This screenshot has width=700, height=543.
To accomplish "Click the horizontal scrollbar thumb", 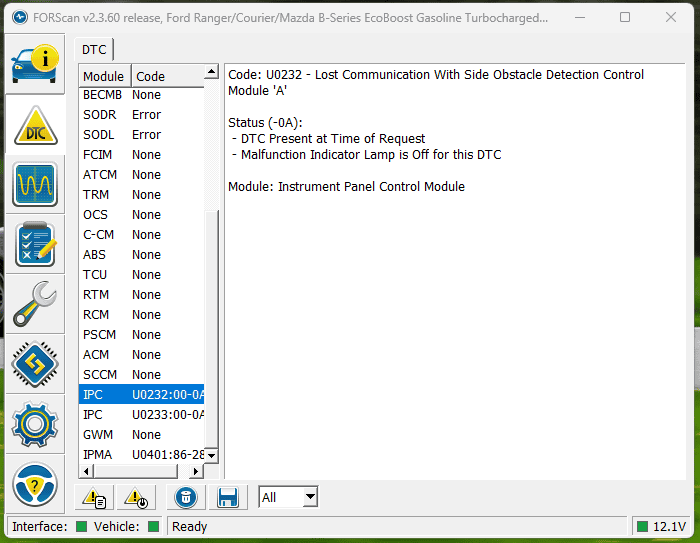I will click(x=136, y=471).
